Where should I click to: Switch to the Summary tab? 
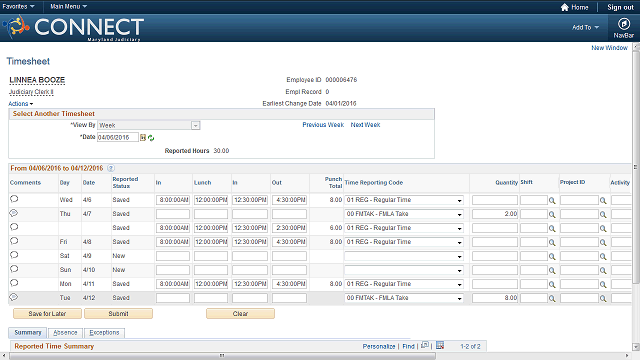[28, 333]
